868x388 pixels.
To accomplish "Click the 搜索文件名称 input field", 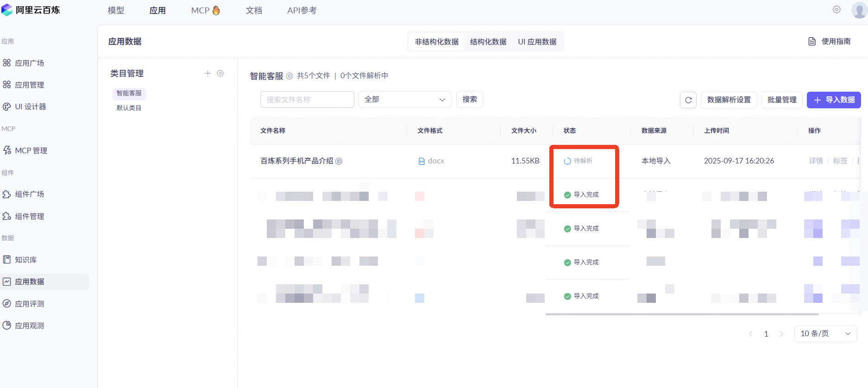I will click(x=307, y=100).
